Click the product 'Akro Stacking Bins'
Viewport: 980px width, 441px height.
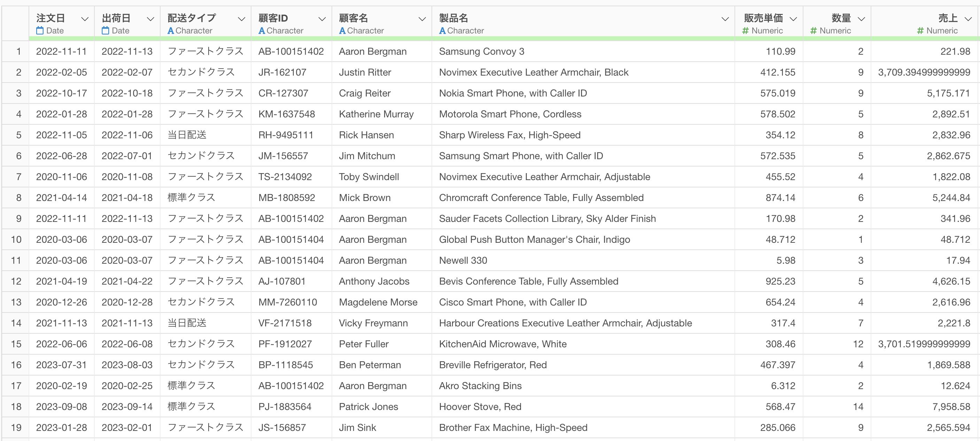(x=480, y=386)
